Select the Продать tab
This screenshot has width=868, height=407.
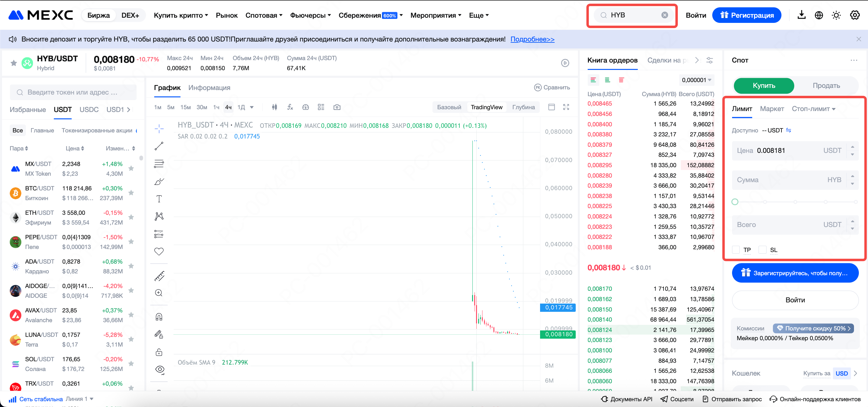826,86
